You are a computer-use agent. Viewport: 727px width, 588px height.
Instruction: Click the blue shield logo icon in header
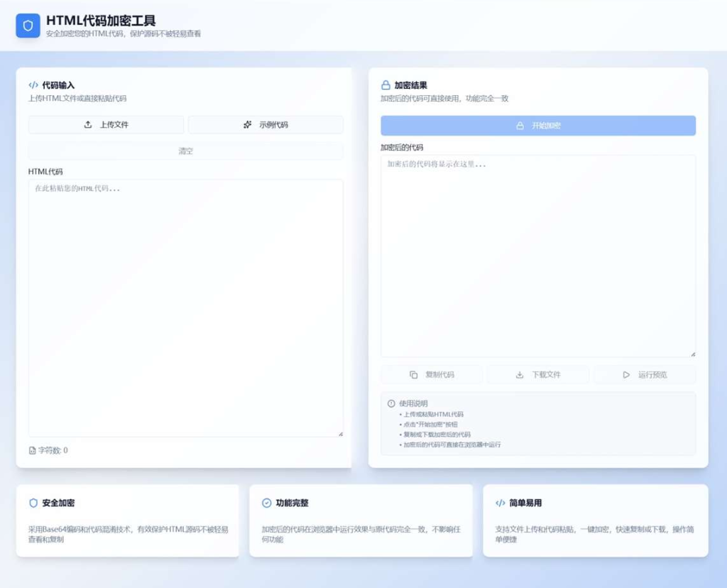[x=28, y=26]
